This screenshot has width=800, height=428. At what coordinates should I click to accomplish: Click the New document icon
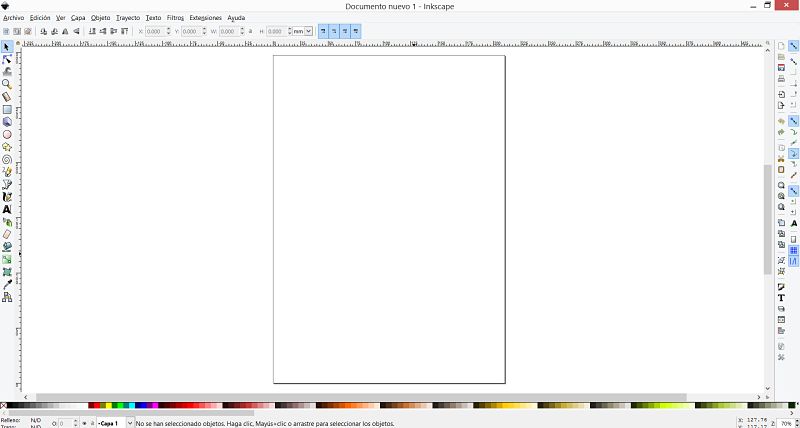pyautogui.click(x=781, y=46)
